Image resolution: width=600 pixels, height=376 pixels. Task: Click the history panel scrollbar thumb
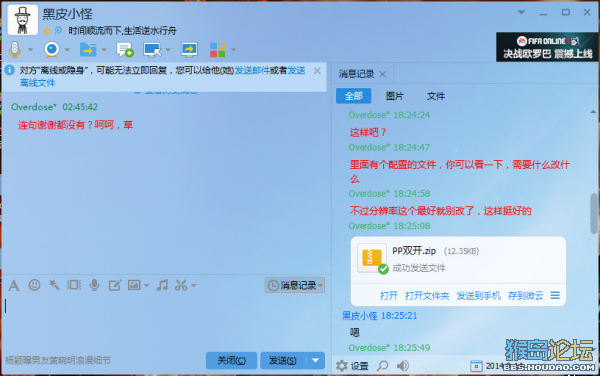tap(594, 213)
